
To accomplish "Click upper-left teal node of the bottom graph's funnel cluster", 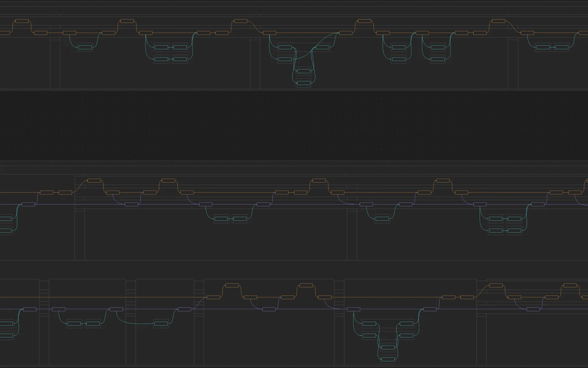I will point(369,323).
